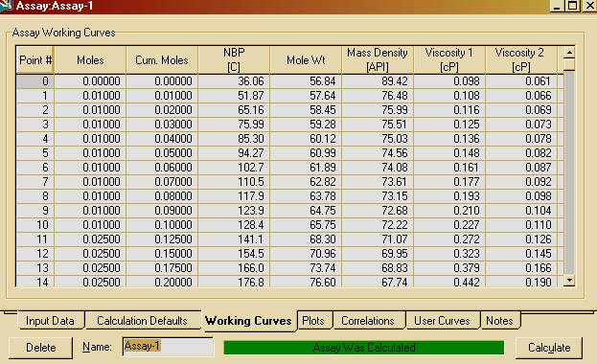Close the Assay-1 window
597x364 pixels.
coord(589,6)
